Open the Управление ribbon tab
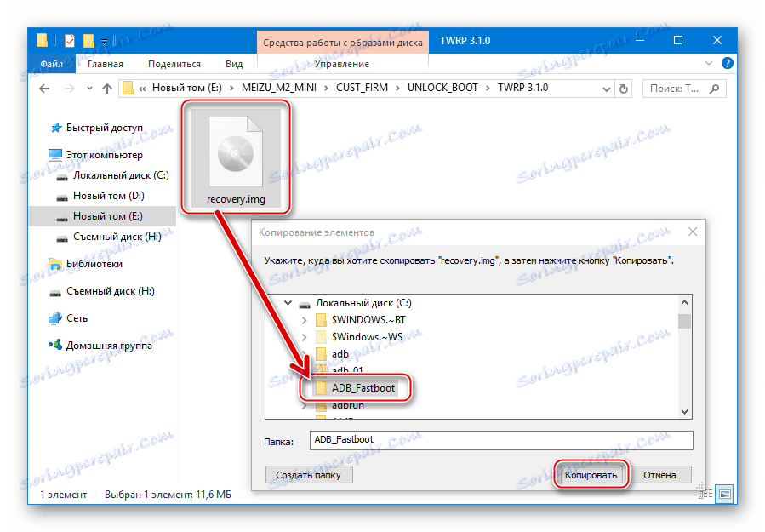This screenshot has width=765, height=532. [x=341, y=64]
